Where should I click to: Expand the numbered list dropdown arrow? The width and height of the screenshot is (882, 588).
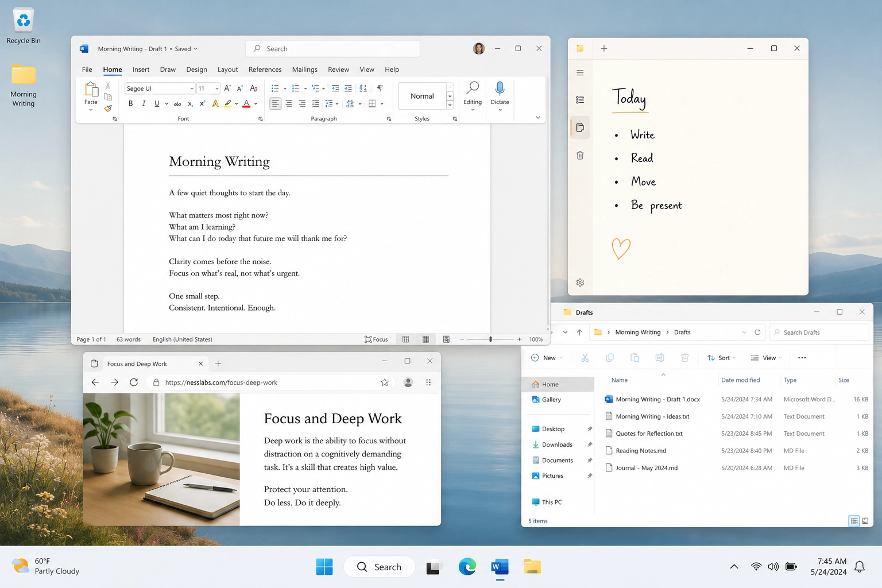coord(305,88)
